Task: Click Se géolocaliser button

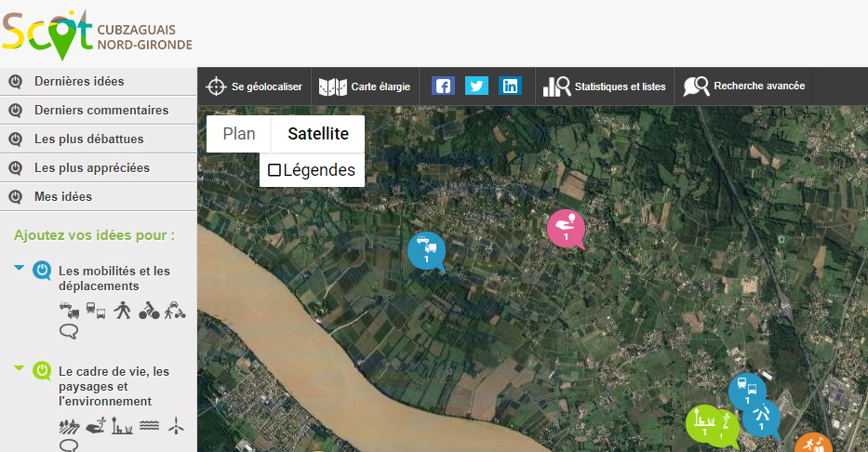Action: click(x=254, y=86)
